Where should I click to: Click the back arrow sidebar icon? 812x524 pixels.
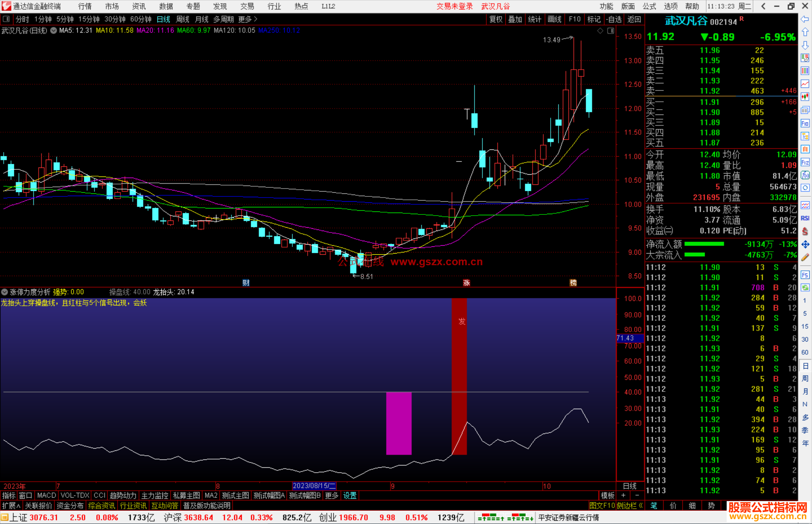pyautogui.click(x=805, y=19)
